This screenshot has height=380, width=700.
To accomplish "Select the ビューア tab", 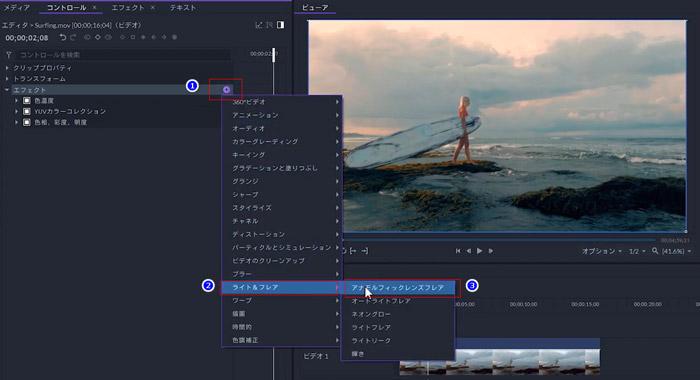I will click(315, 8).
